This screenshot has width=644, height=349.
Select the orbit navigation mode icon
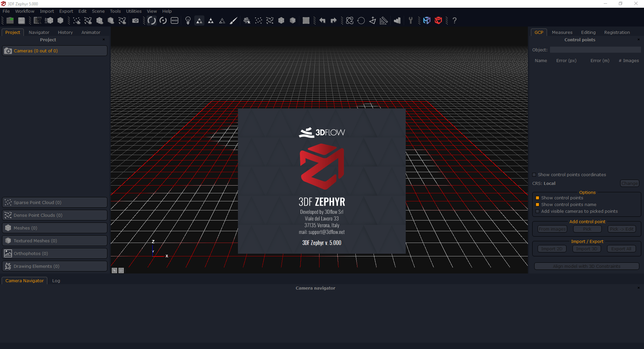[x=152, y=20]
